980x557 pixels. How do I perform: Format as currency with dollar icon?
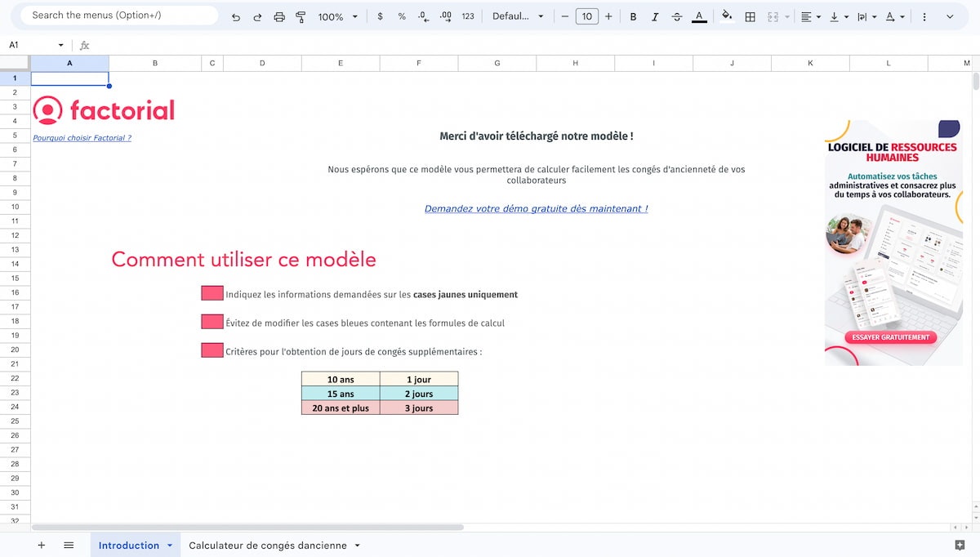380,16
